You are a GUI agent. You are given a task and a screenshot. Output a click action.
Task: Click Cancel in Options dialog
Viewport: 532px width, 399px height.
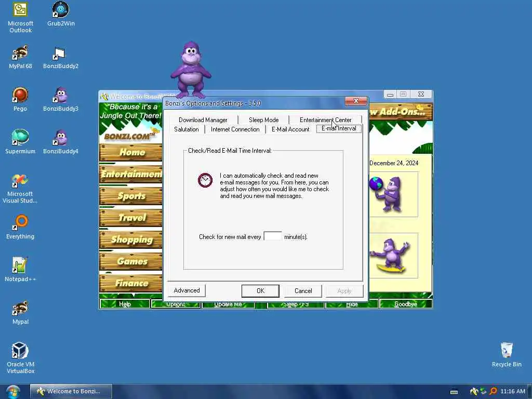[303, 291]
